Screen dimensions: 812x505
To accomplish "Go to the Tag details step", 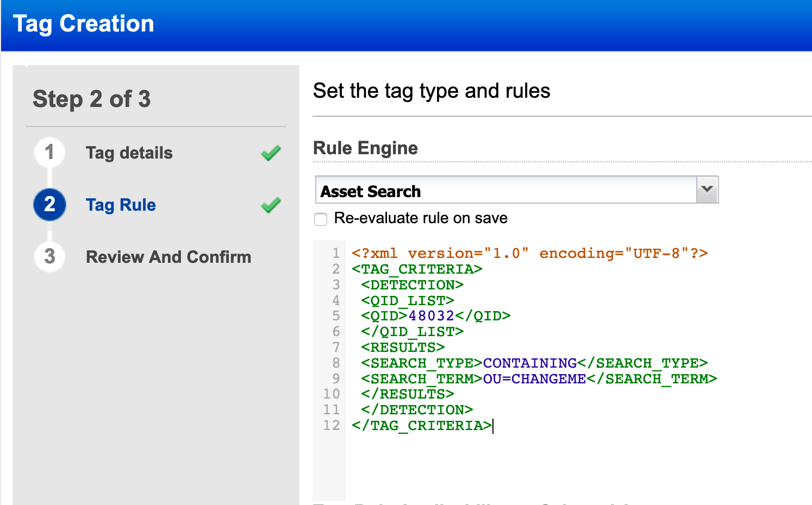I will 129,153.
